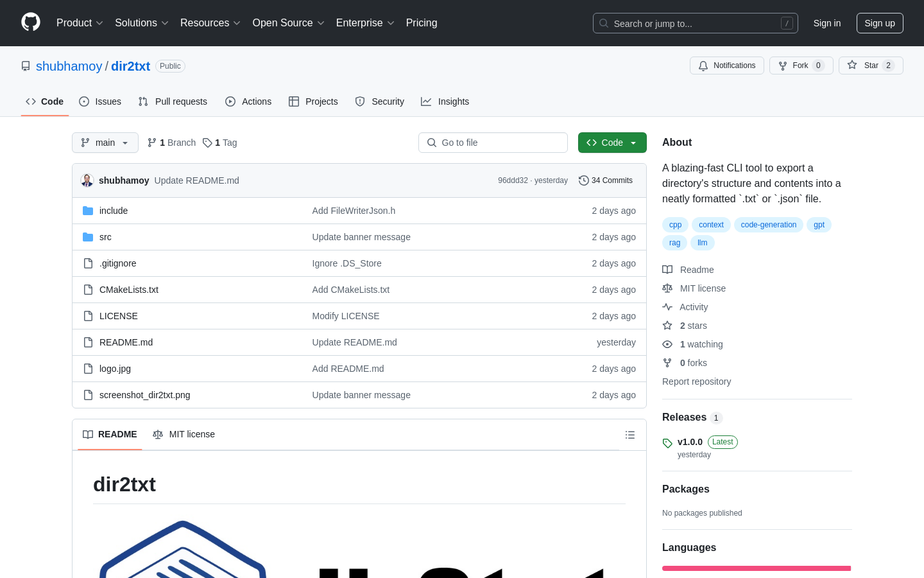The width and height of the screenshot is (924, 578).
Task: Click the 96ddd32 commit hash
Action: click(513, 180)
